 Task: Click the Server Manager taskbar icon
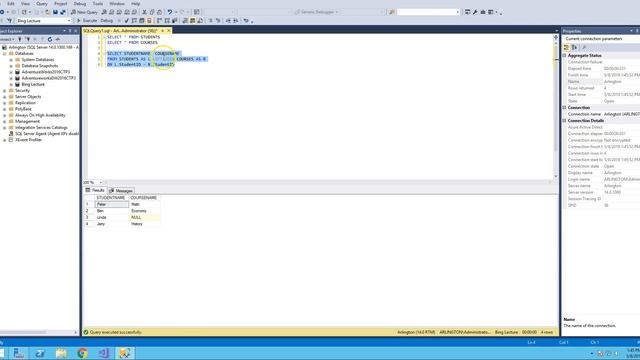(x=19, y=353)
